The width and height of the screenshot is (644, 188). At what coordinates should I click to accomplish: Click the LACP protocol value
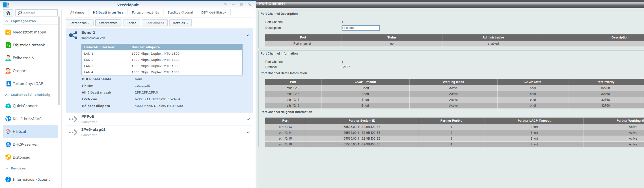(346, 67)
